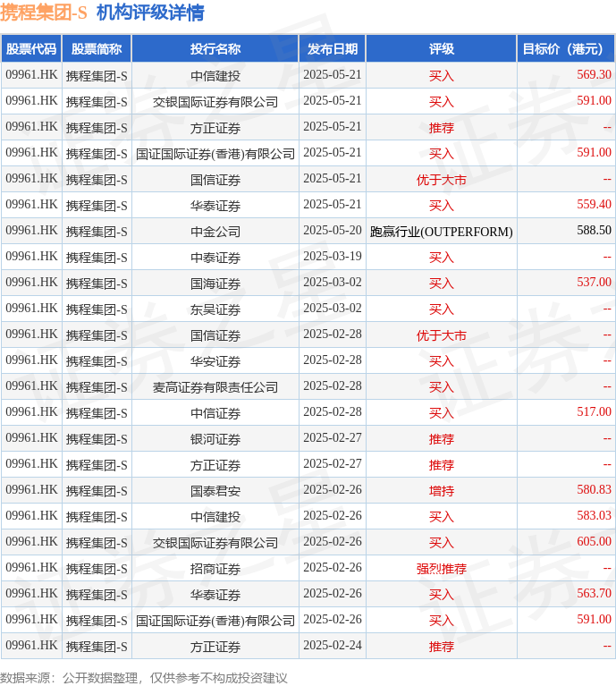Image resolution: width=616 pixels, height=686 pixels.
Task: Click 买入 rating in 国海证券 row
Action: (441, 284)
